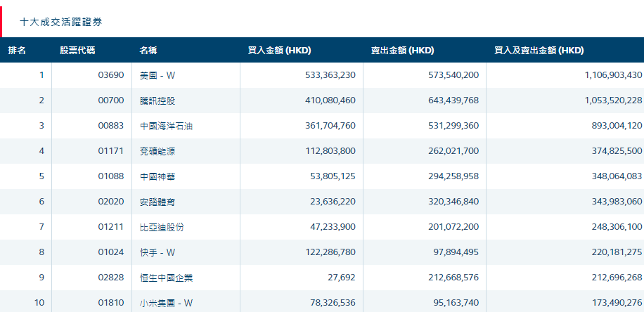Click buy amount 533,363,230

pyautogui.click(x=330, y=75)
